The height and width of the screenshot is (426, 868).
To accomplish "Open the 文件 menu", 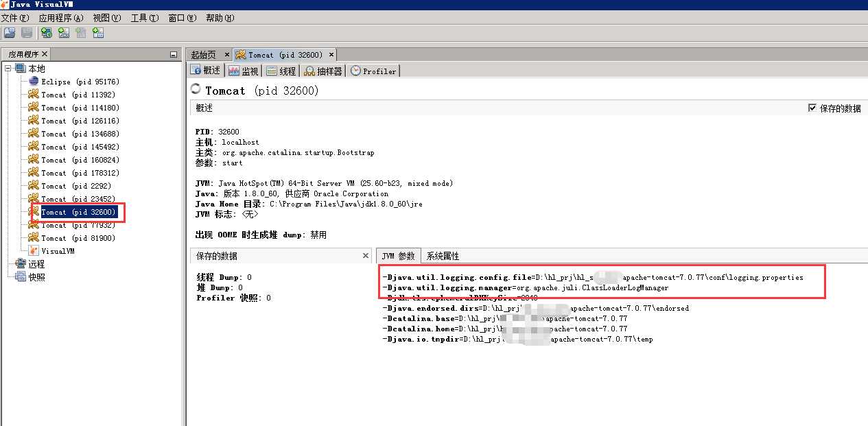I will (15, 18).
